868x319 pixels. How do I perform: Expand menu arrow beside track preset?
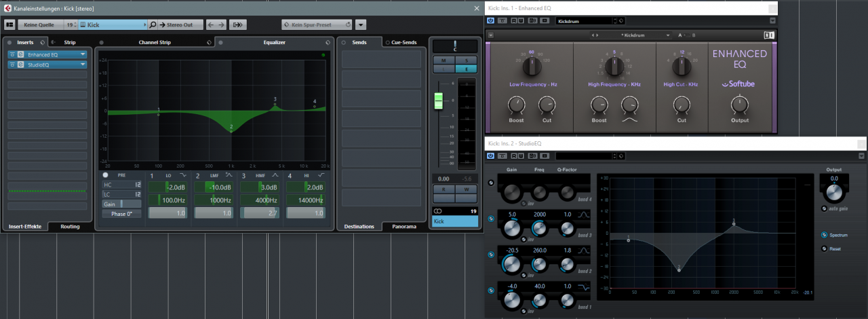point(360,24)
